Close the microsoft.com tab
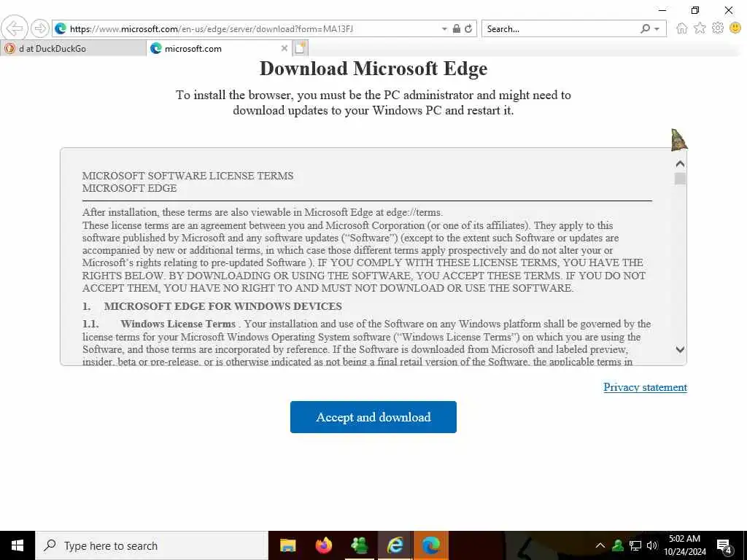 click(285, 48)
